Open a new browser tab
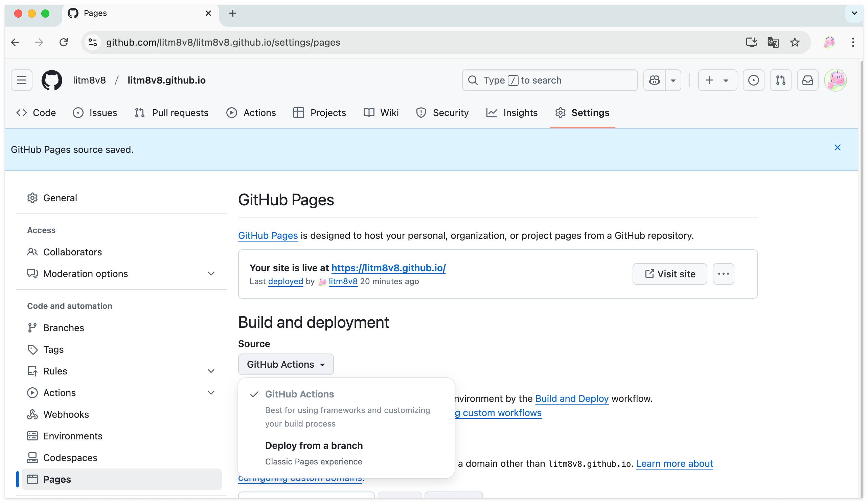 click(232, 14)
